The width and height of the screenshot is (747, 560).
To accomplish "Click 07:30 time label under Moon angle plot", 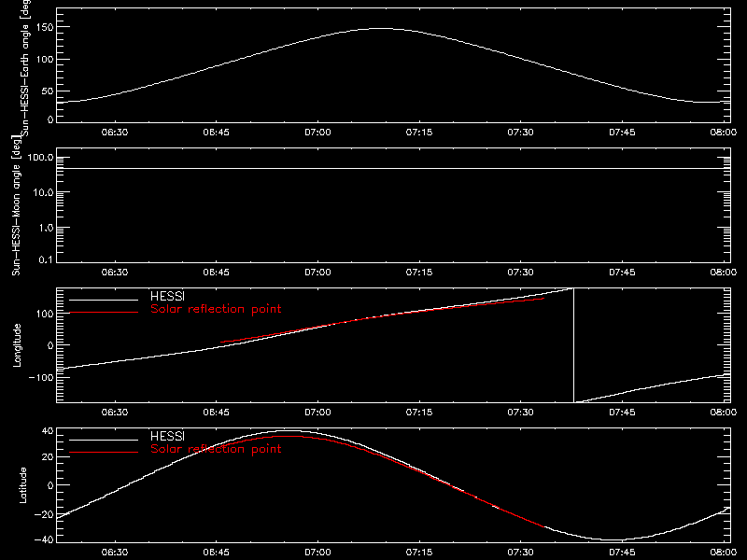I will click(x=520, y=273).
